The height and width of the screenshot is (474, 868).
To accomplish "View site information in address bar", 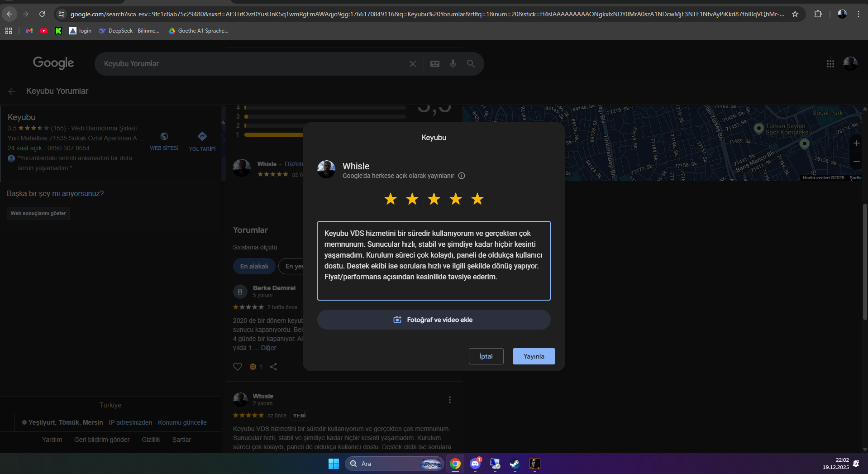I will (x=61, y=14).
